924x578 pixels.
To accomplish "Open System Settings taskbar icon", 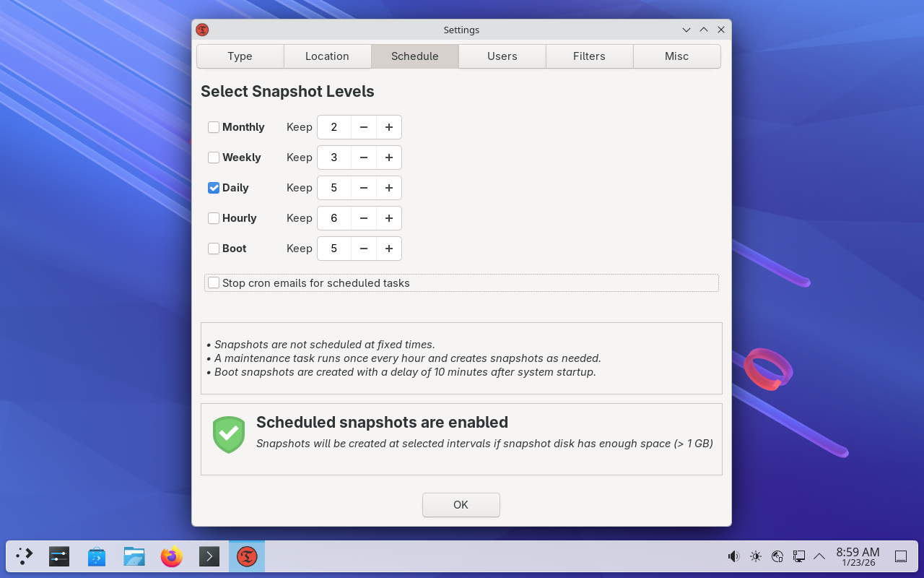I will (x=59, y=556).
